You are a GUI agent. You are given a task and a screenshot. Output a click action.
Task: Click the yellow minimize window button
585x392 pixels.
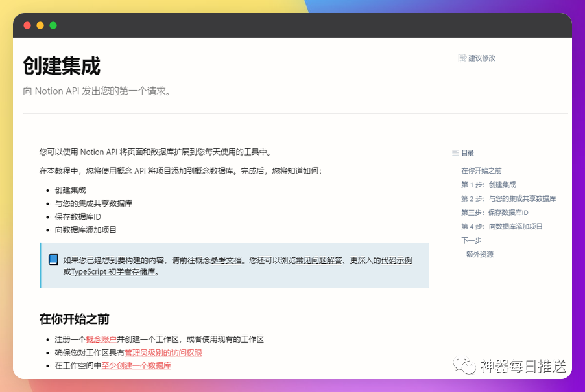tap(40, 25)
